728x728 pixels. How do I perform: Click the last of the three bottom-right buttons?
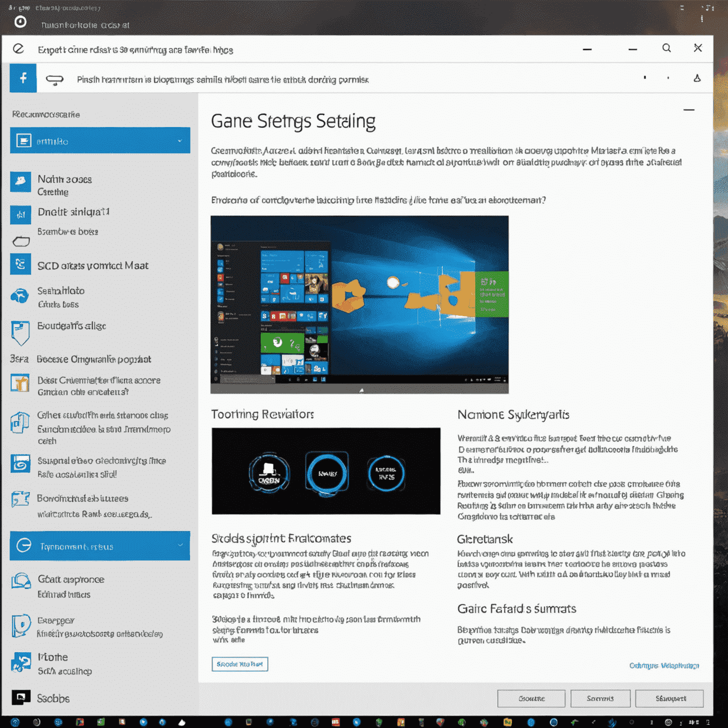[670, 699]
